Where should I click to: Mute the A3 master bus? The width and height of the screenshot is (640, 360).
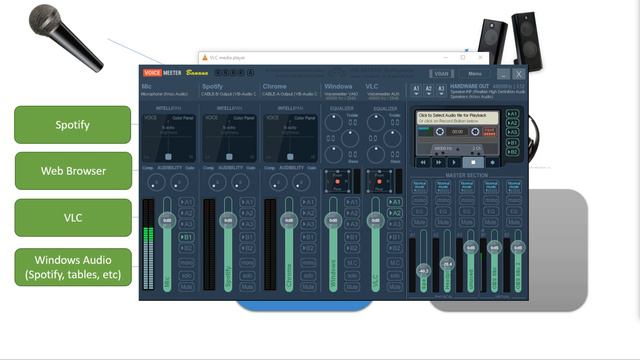(467, 222)
